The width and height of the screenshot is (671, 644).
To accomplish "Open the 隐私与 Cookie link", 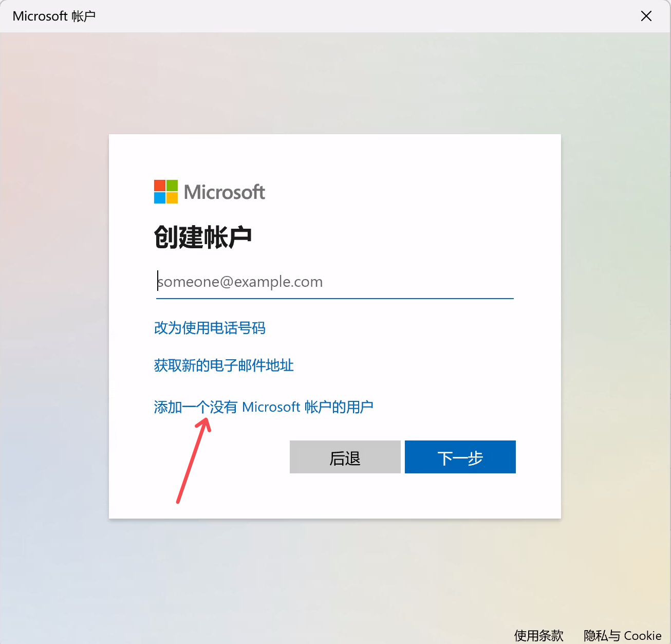I will click(x=623, y=636).
